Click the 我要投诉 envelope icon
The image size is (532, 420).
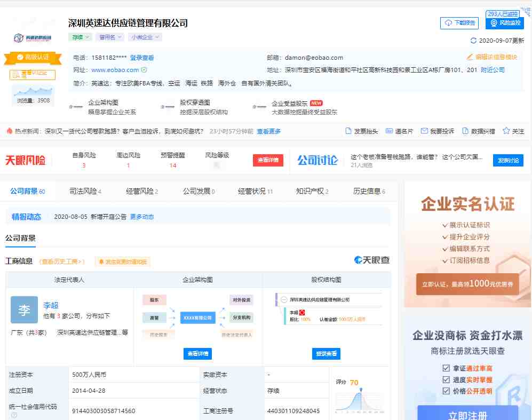(424, 131)
